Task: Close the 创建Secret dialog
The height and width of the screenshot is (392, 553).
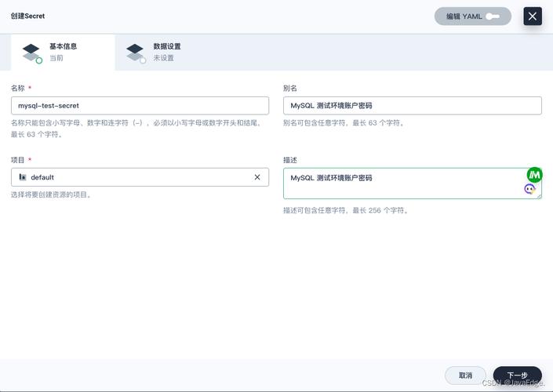Action: [533, 16]
